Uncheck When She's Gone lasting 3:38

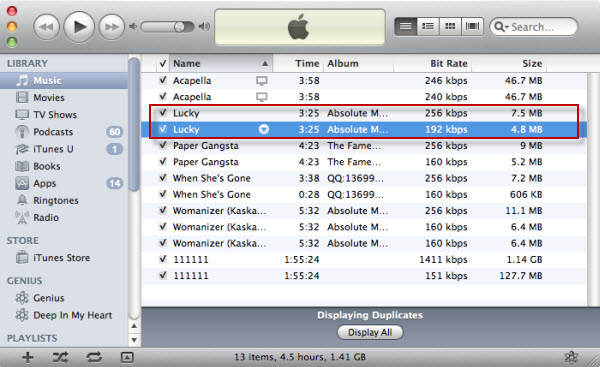tap(163, 178)
